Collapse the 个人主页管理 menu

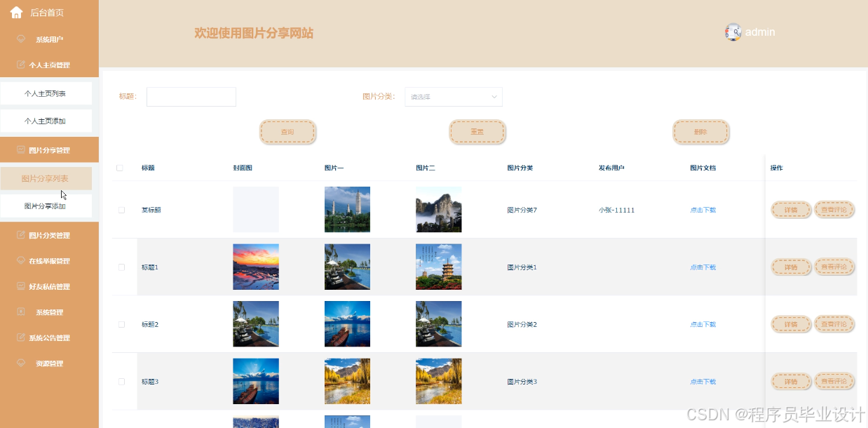49,65
